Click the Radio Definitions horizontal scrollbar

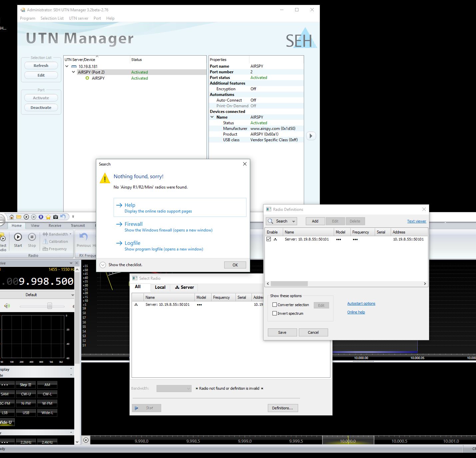[x=289, y=284]
